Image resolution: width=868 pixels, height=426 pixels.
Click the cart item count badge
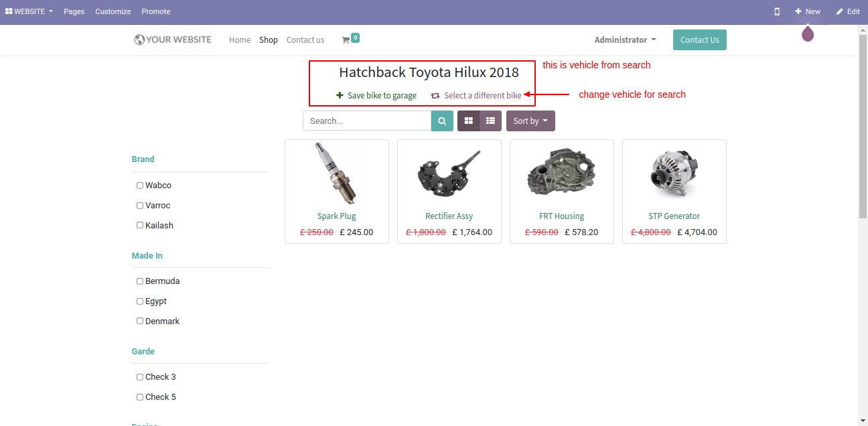pyautogui.click(x=355, y=38)
